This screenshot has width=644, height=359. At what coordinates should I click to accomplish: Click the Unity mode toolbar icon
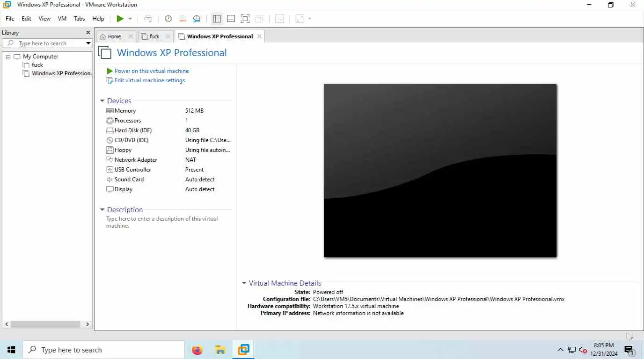click(x=259, y=19)
